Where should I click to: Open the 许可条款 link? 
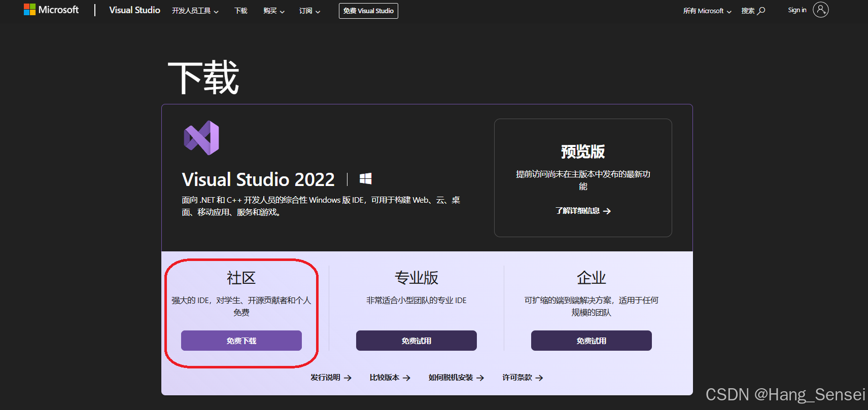(523, 378)
